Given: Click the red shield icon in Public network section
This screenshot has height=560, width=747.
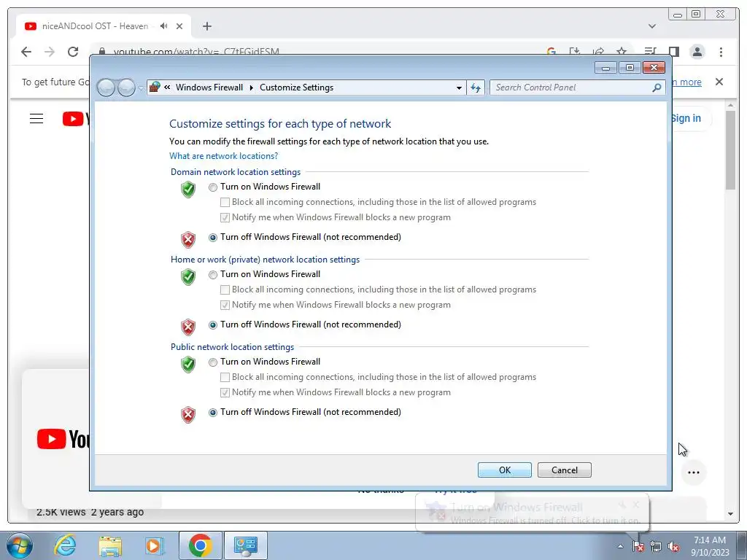Looking at the screenshot, I should (188, 415).
